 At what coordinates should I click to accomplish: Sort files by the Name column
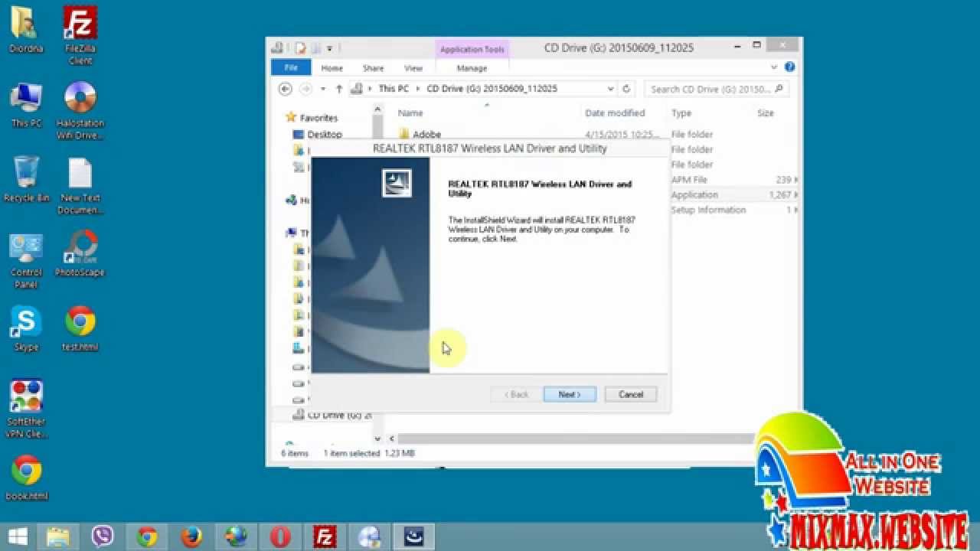pyautogui.click(x=410, y=113)
